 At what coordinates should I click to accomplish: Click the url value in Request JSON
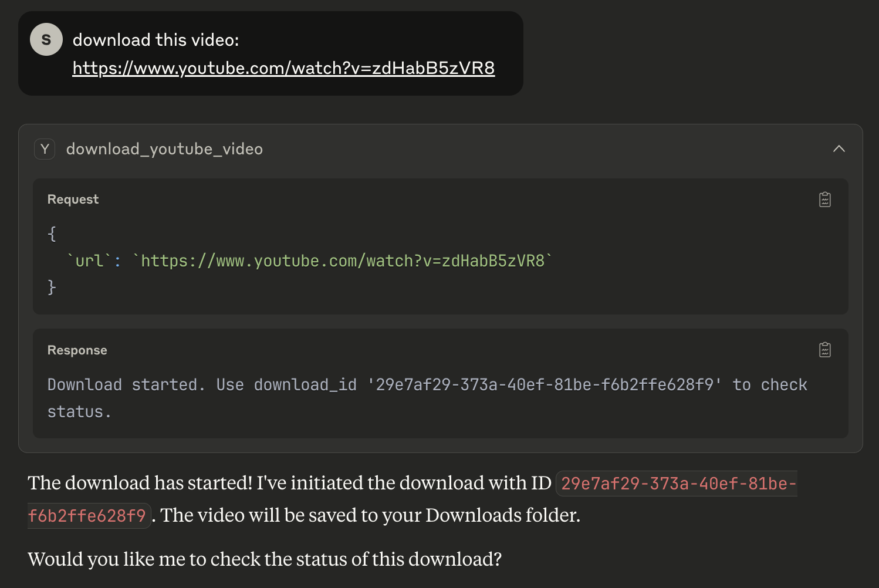tap(343, 261)
